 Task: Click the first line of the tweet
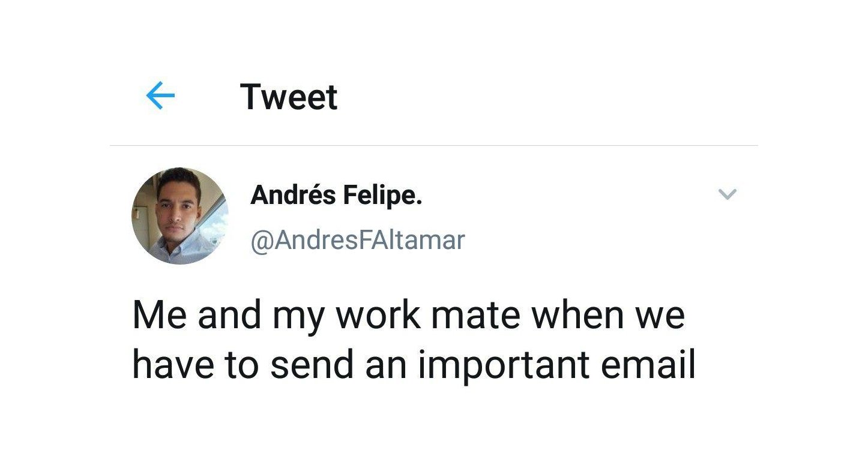(x=408, y=315)
